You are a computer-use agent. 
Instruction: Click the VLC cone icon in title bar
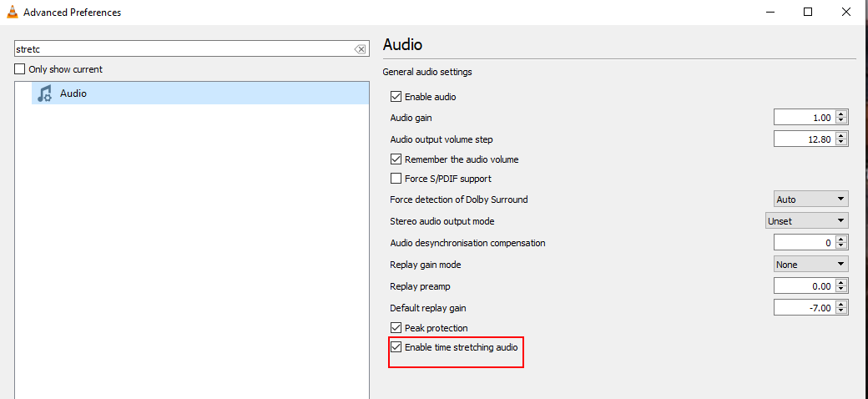click(13, 12)
